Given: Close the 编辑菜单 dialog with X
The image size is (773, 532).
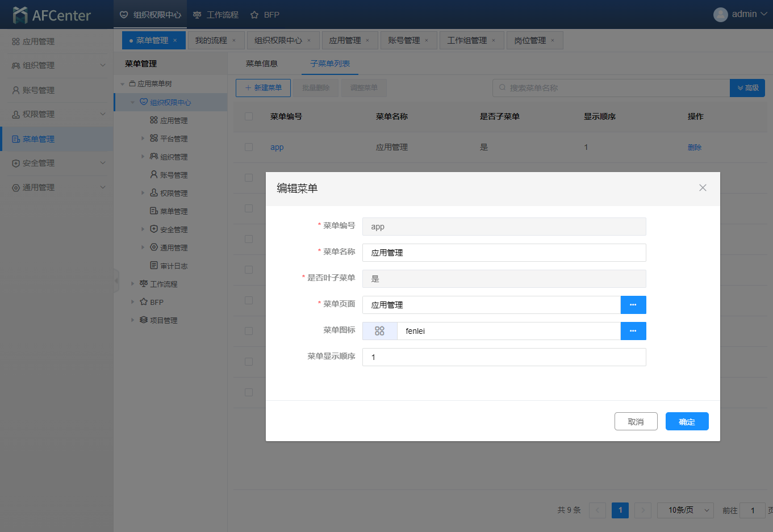Looking at the screenshot, I should tap(703, 188).
